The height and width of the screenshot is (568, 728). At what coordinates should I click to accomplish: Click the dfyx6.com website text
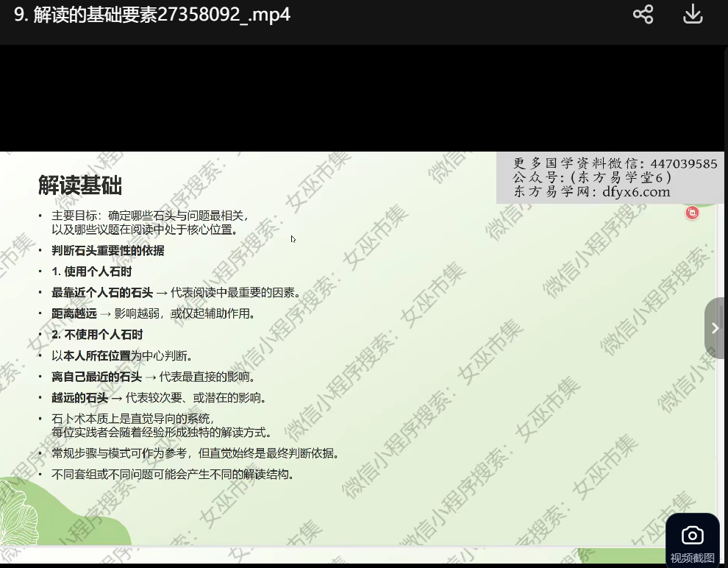coord(636,192)
